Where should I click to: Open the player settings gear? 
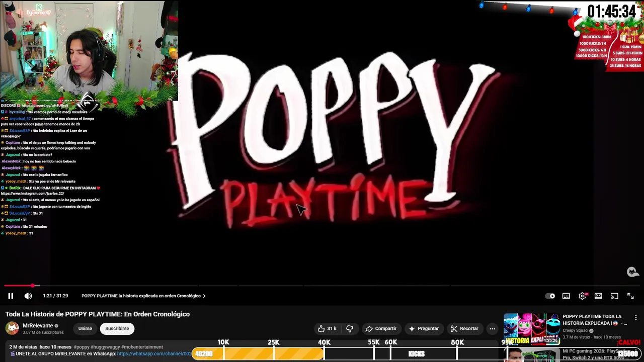(x=582, y=296)
